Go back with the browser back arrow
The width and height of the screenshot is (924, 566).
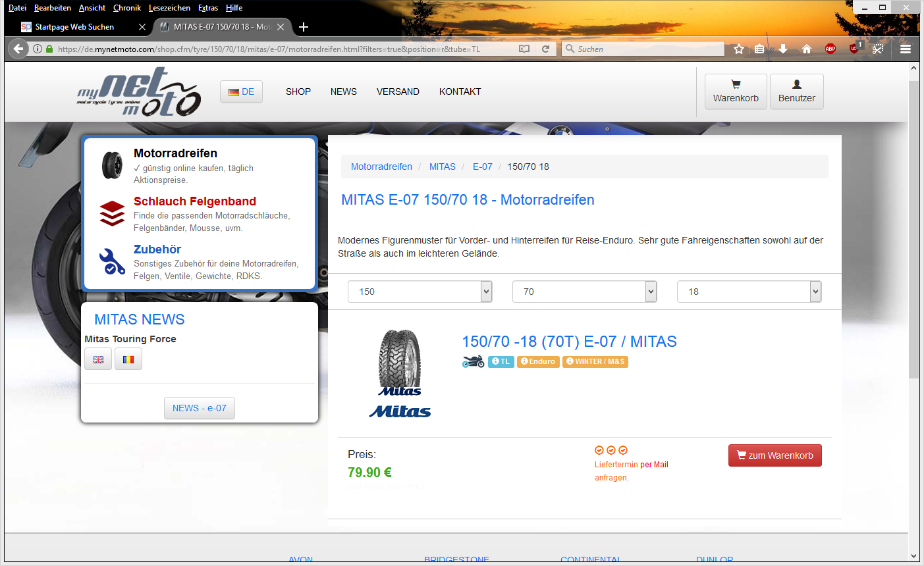tap(18, 49)
